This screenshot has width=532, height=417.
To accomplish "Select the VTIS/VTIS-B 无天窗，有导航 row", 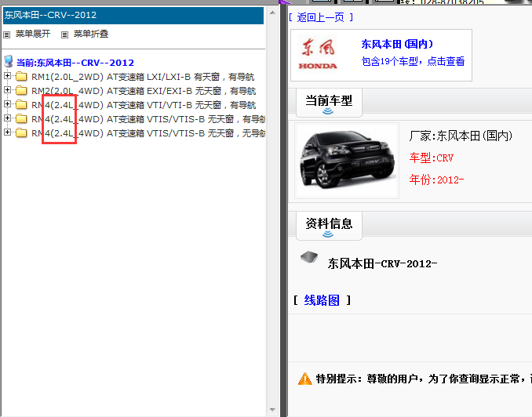I will [148, 119].
